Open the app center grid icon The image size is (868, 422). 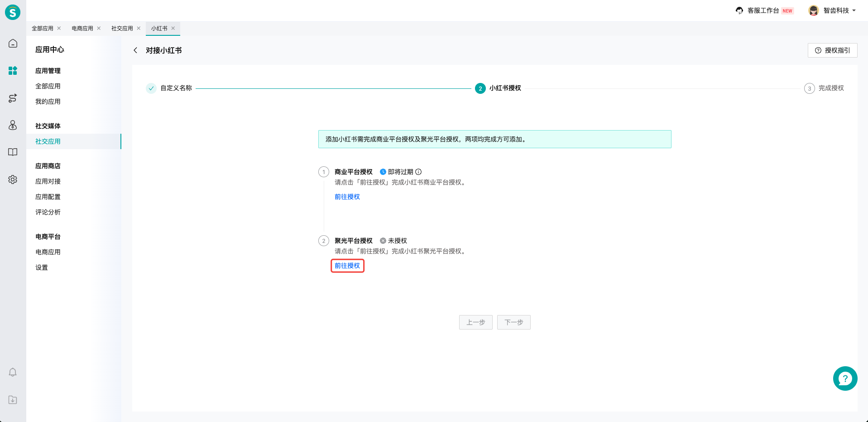pos(13,71)
